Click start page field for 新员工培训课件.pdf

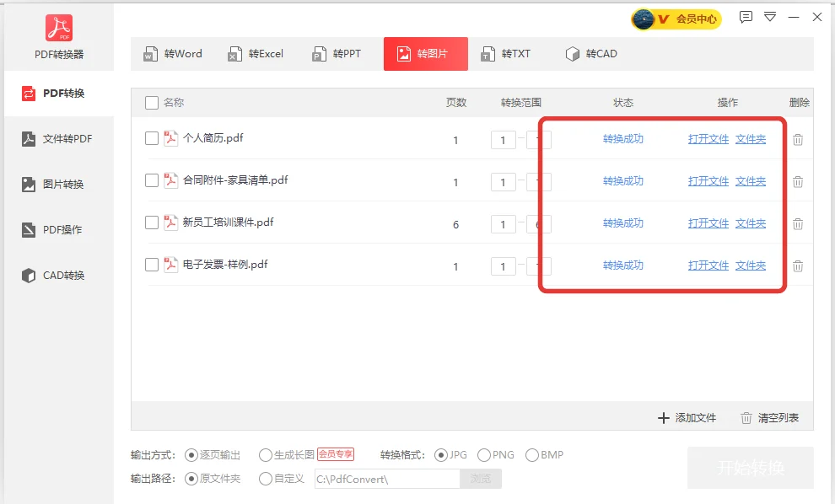[x=504, y=224]
